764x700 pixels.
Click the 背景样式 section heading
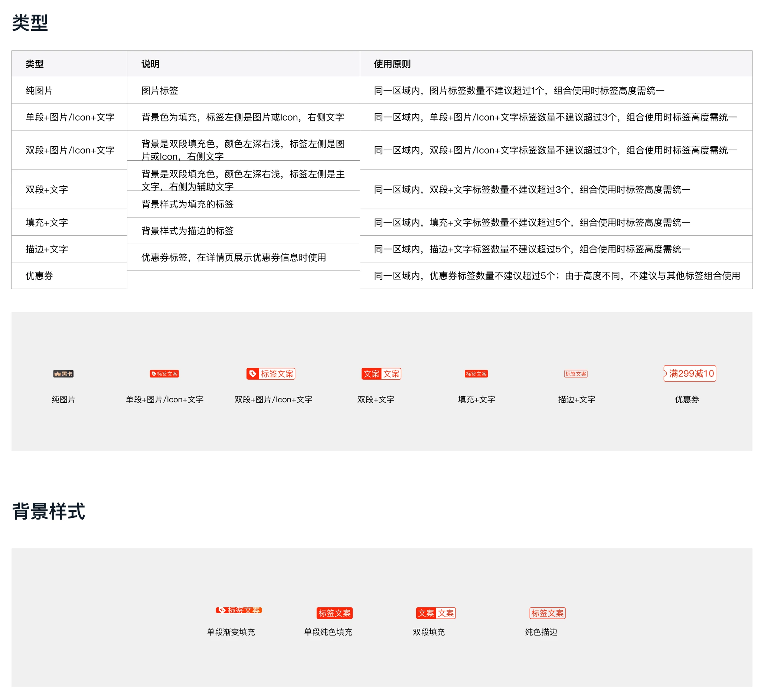coord(49,511)
